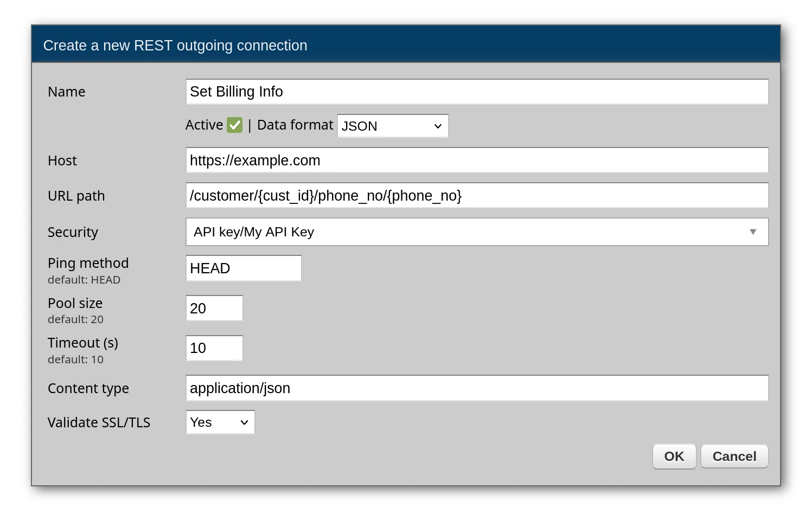Click the Security dropdown arrow icon
Image resolution: width=812 pixels, height=520 pixels.
(753, 232)
